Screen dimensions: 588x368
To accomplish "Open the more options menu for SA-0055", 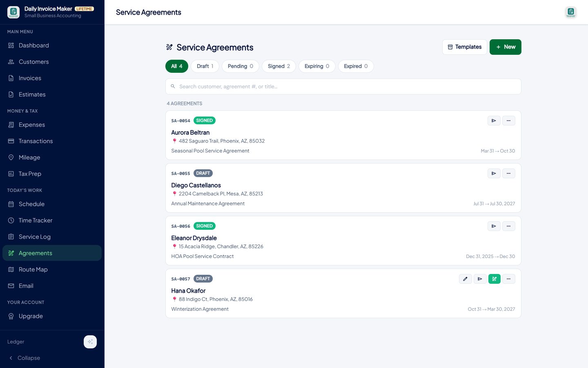I will coord(508,173).
